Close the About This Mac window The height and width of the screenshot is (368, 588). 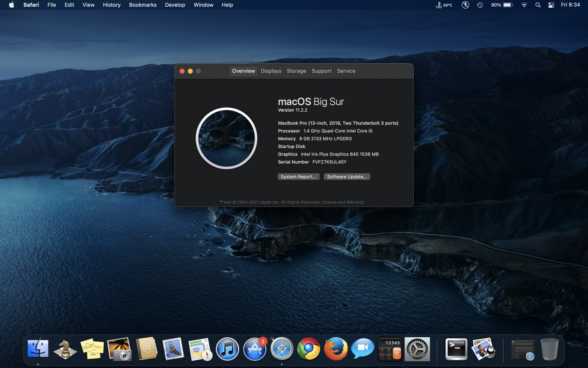tap(182, 71)
